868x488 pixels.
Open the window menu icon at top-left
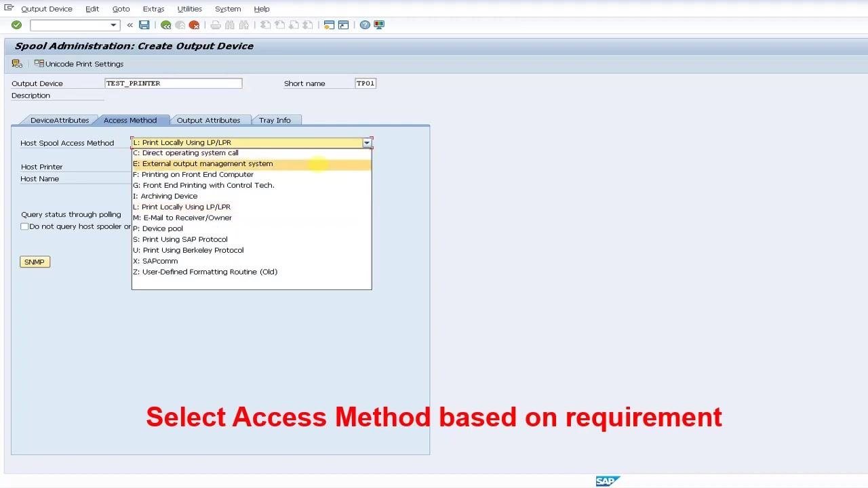click(9, 8)
